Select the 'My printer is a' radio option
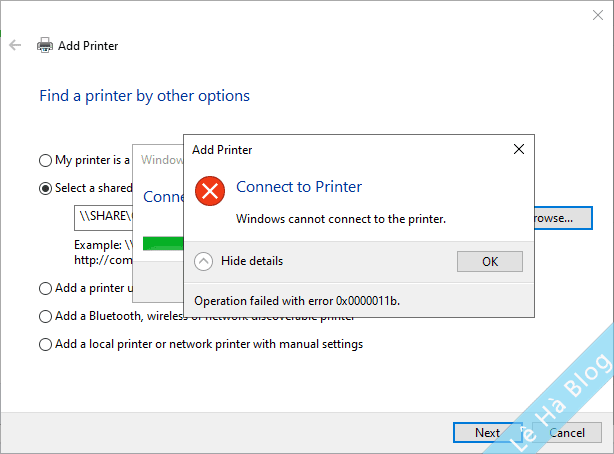614x454 pixels. pyautogui.click(x=45, y=160)
